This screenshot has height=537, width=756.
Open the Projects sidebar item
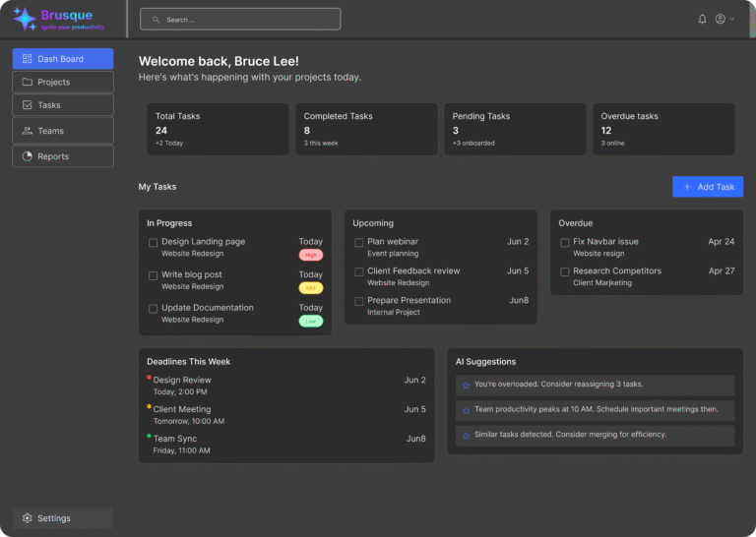63,82
